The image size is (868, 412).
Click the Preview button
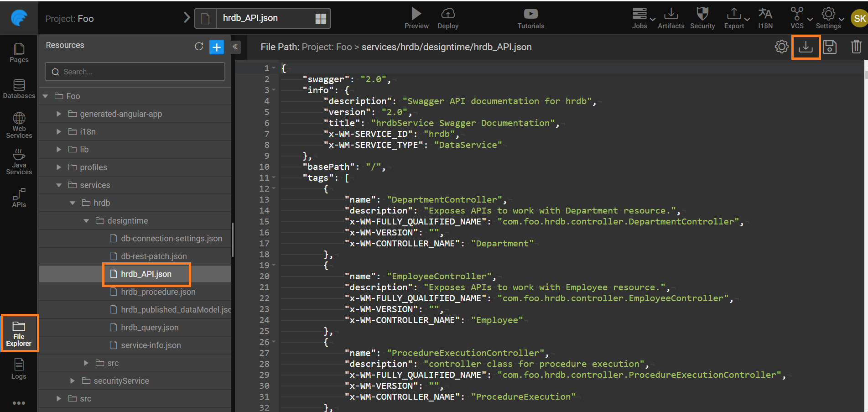[x=416, y=18]
